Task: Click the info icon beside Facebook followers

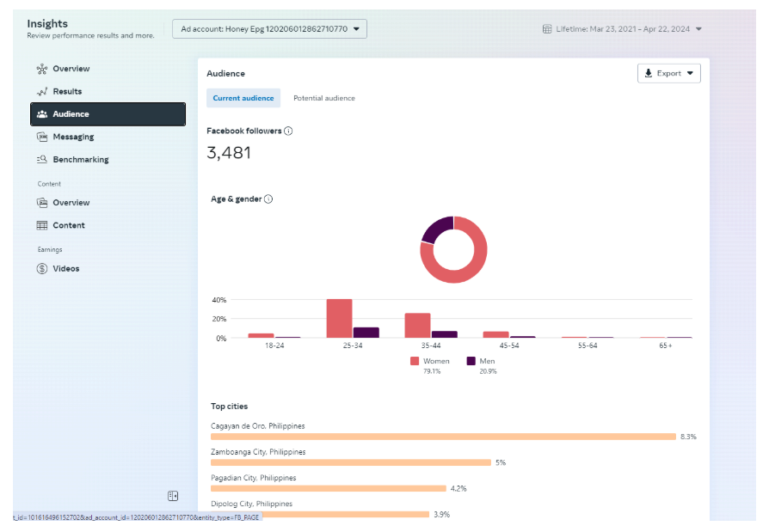Action: pyautogui.click(x=288, y=131)
